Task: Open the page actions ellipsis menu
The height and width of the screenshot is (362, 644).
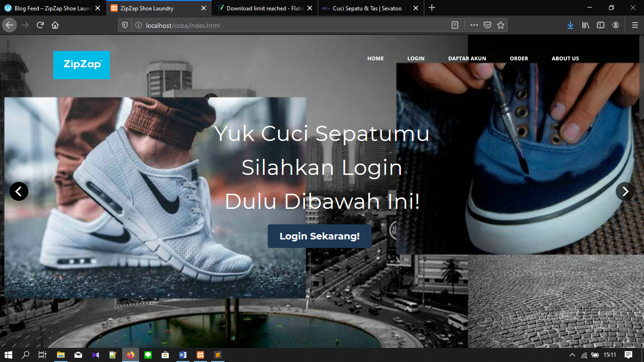Action: pos(473,25)
